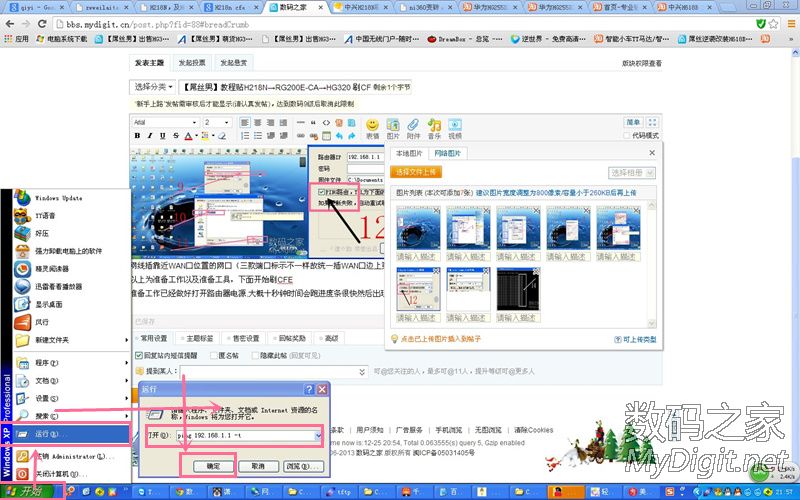The height and width of the screenshot is (500, 800).
Task: Enable the 隐藏此帖 checkbox
Action: pyautogui.click(x=255, y=355)
